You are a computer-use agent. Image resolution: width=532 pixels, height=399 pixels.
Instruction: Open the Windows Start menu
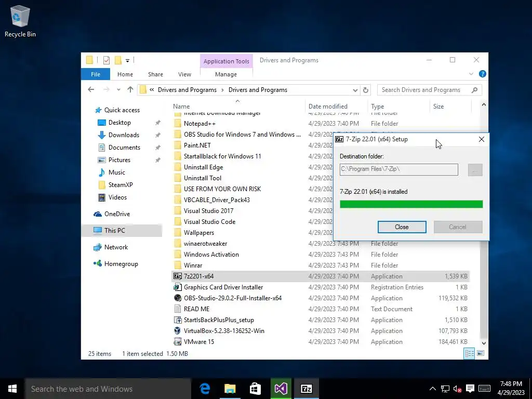tap(12, 389)
